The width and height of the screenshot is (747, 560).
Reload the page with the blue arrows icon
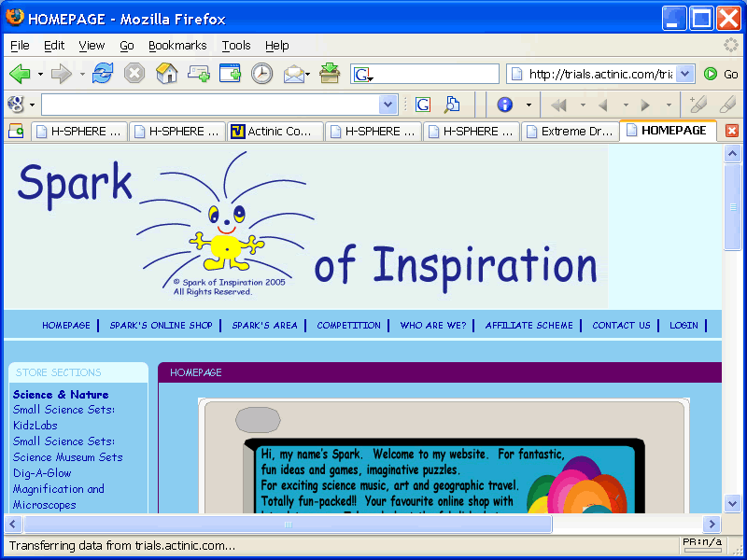pyautogui.click(x=103, y=74)
